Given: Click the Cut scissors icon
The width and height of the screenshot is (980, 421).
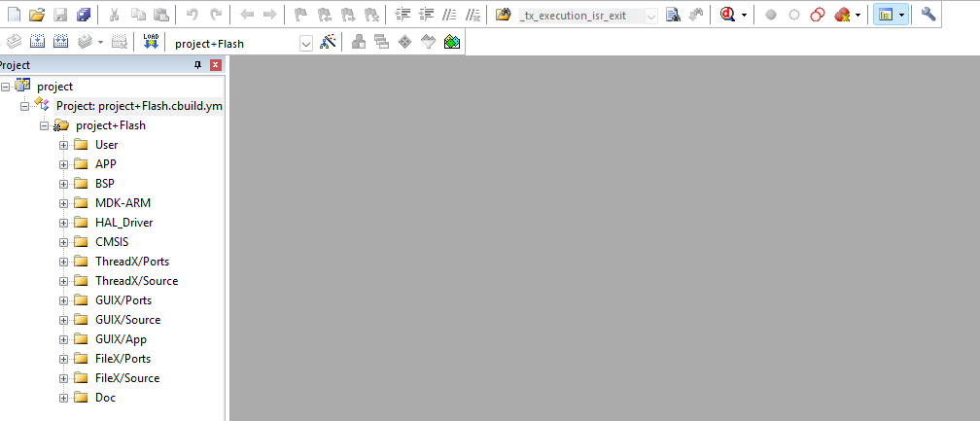Looking at the screenshot, I should [x=115, y=15].
